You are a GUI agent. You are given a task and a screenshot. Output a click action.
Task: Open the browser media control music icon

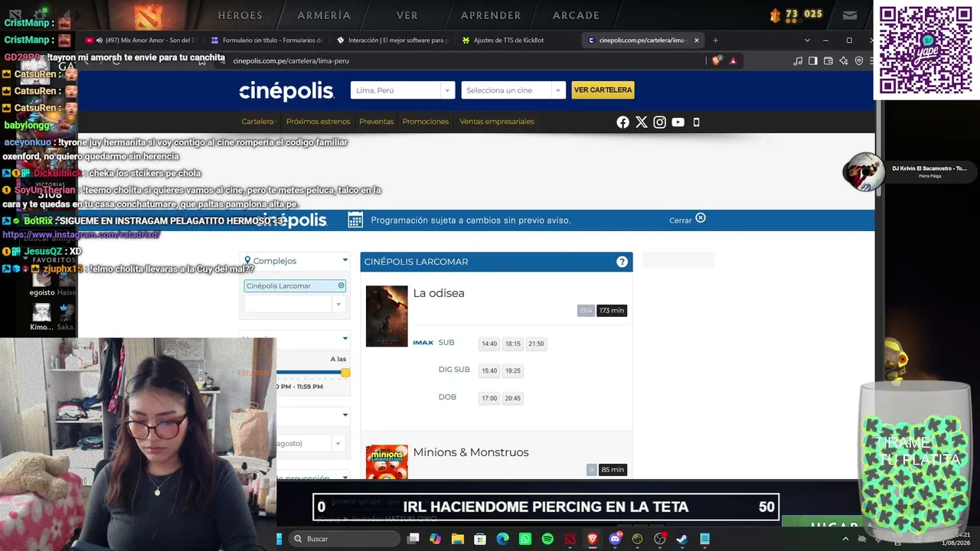[798, 60]
